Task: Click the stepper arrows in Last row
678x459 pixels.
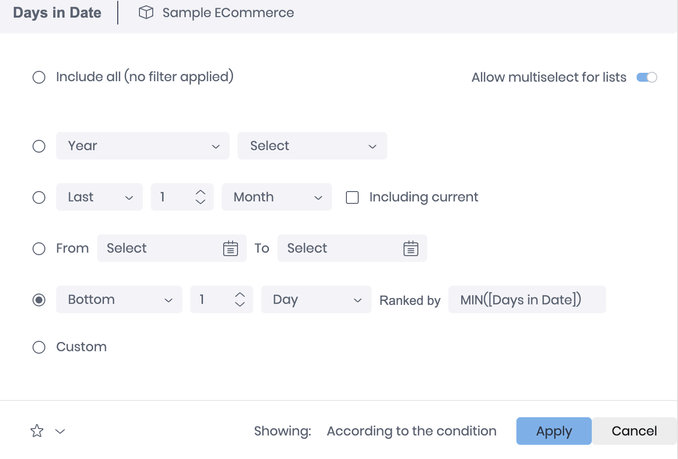Action: [x=200, y=198]
